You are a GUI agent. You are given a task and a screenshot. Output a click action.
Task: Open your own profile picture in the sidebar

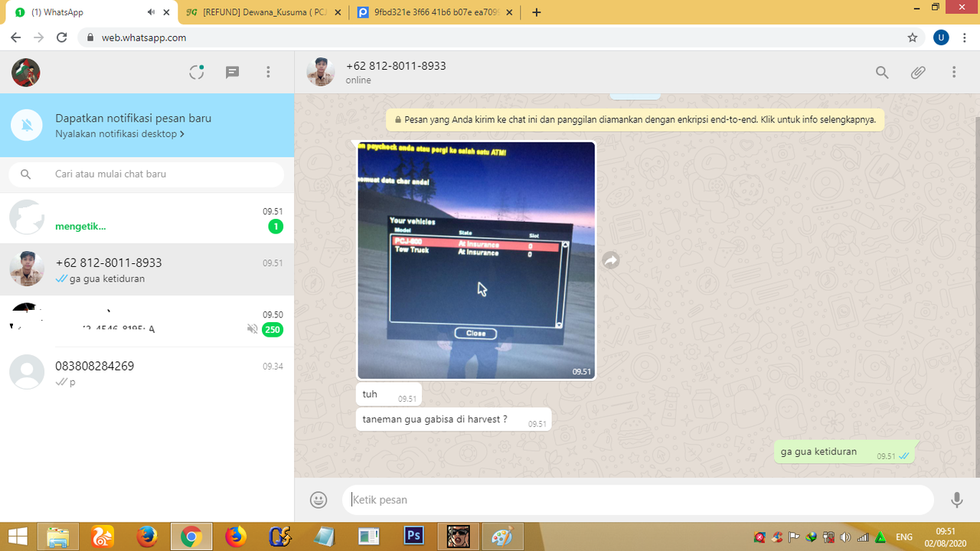26,73
